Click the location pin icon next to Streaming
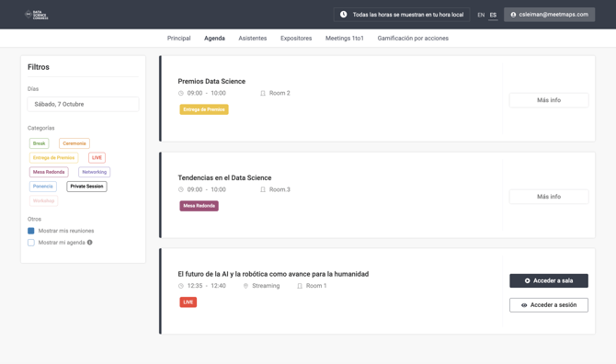The height and width of the screenshot is (364, 616). (245, 286)
